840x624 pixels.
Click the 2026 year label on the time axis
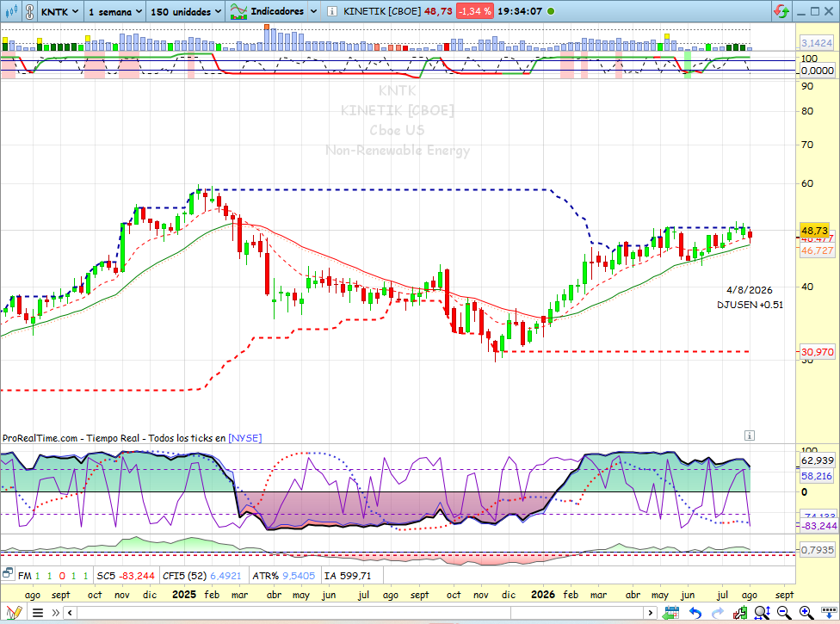point(542,595)
